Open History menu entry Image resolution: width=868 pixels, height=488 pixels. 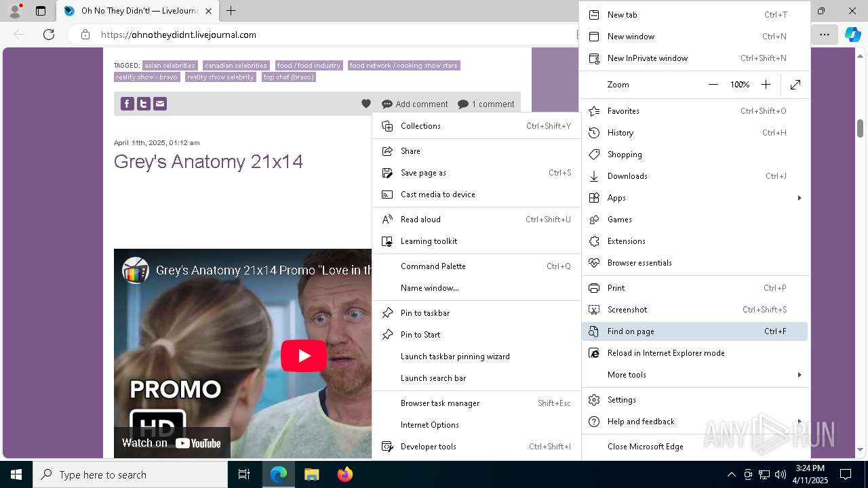pyautogui.click(x=694, y=133)
